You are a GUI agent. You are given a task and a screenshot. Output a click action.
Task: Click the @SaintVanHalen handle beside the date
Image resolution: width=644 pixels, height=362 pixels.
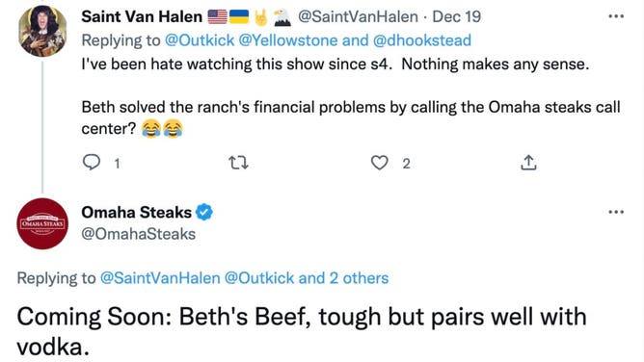click(x=358, y=16)
